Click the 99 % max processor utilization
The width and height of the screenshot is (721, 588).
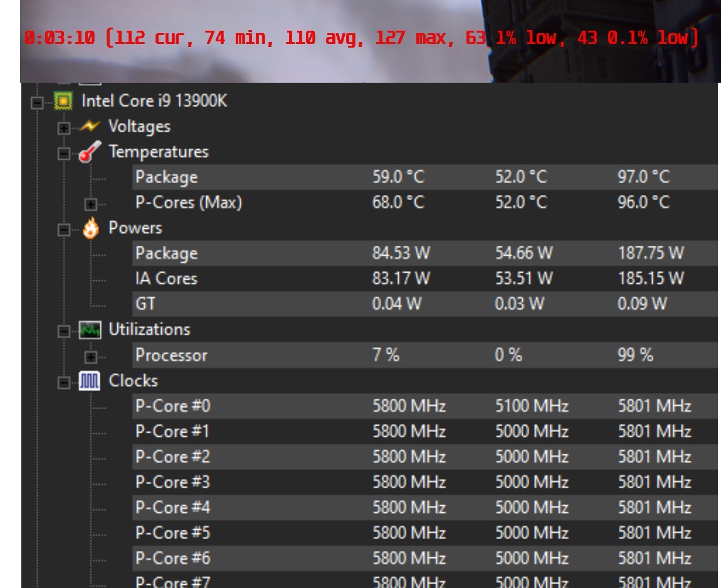pyautogui.click(x=635, y=355)
